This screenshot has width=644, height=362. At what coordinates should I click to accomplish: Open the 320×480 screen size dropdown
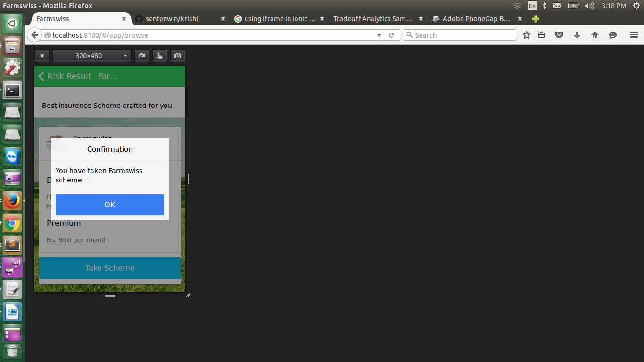(91, 56)
